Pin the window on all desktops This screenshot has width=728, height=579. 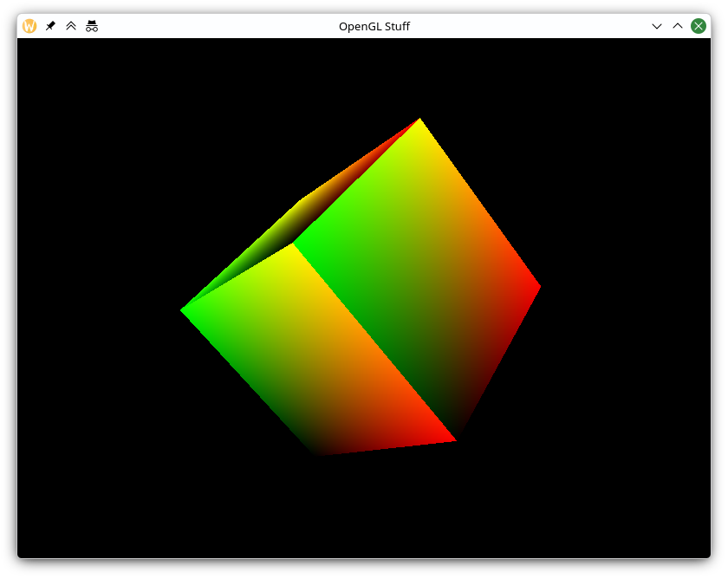pyautogui.click(x=50, y=26)
